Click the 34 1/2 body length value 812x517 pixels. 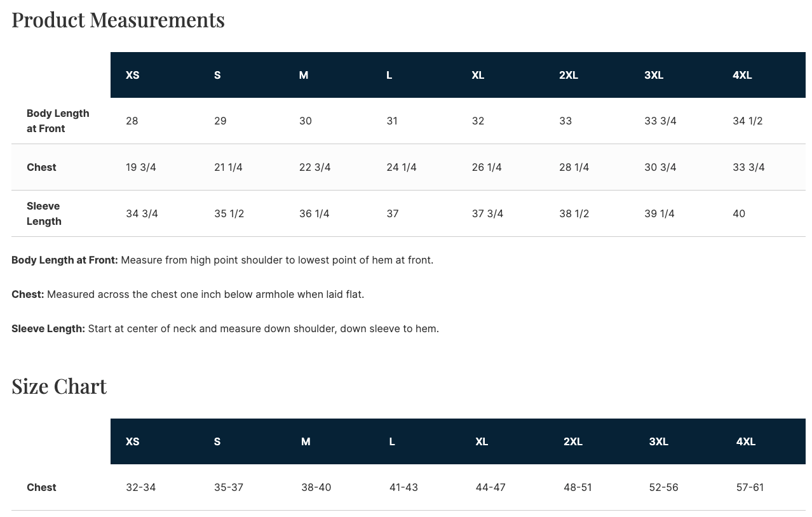pos(747,121)
